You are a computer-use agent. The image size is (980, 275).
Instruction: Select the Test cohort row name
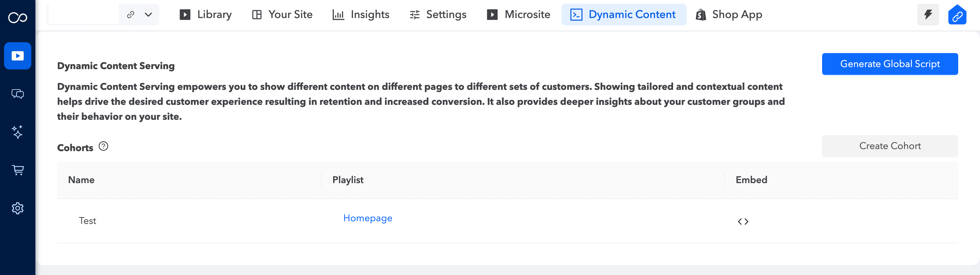click(87, 221)
